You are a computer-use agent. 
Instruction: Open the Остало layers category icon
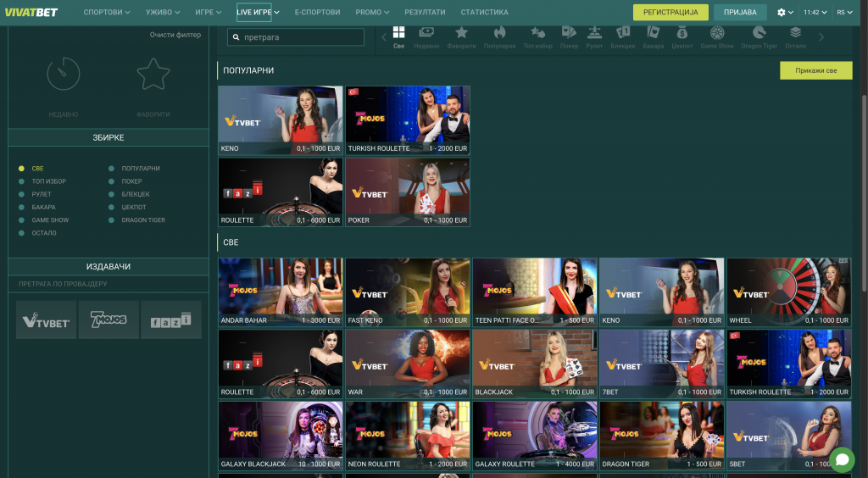pos(795,33)
